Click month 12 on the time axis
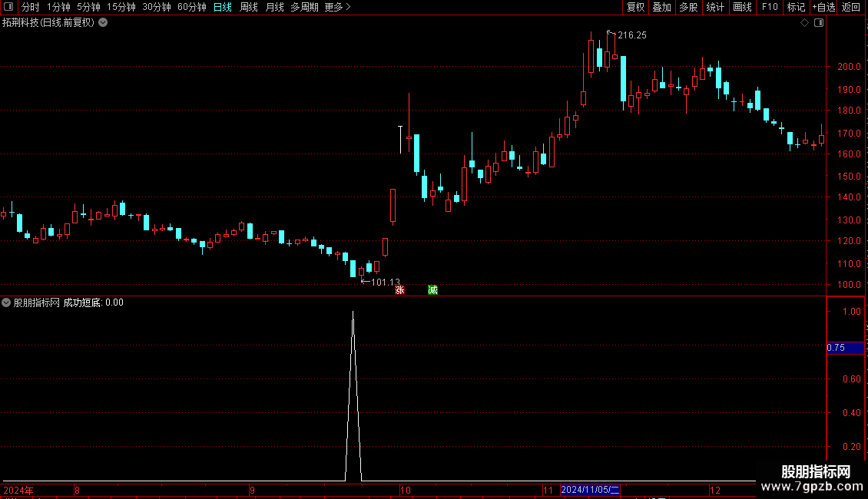This screenshot has height=499, width=868. (715, 491)
